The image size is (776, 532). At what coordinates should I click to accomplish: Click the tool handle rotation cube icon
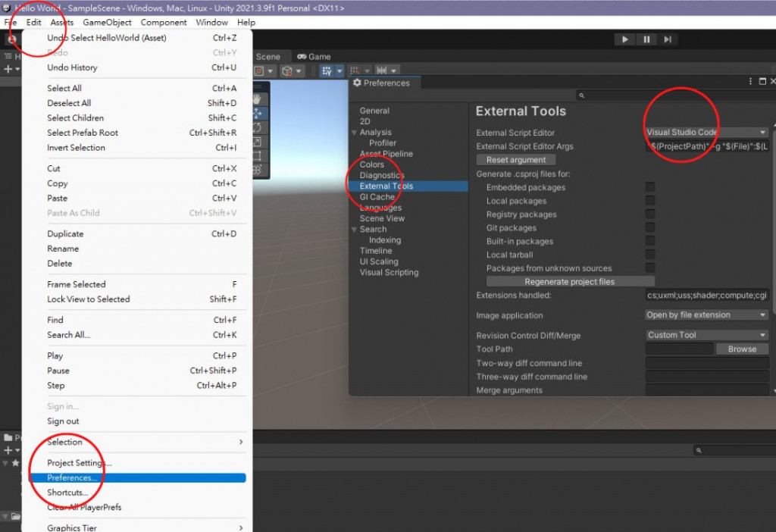click(287, 71)
